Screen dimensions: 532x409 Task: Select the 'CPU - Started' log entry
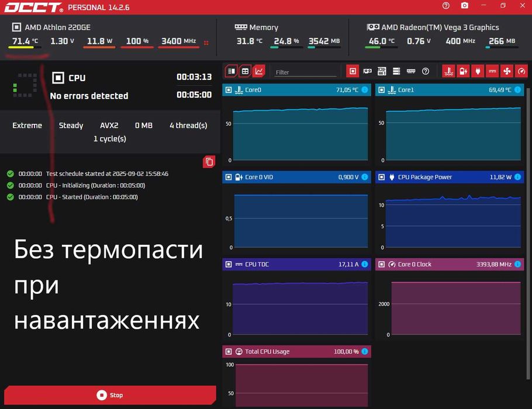72,197
